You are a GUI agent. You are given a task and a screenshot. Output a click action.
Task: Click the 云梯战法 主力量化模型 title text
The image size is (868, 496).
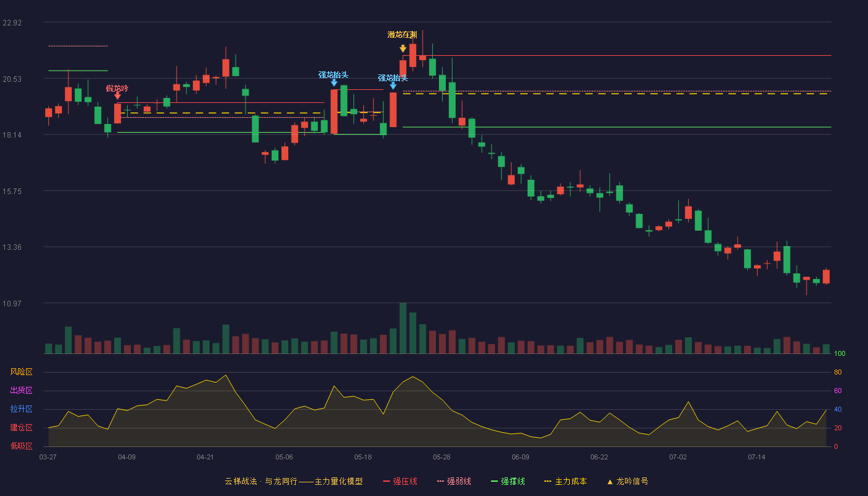[293, 482]
